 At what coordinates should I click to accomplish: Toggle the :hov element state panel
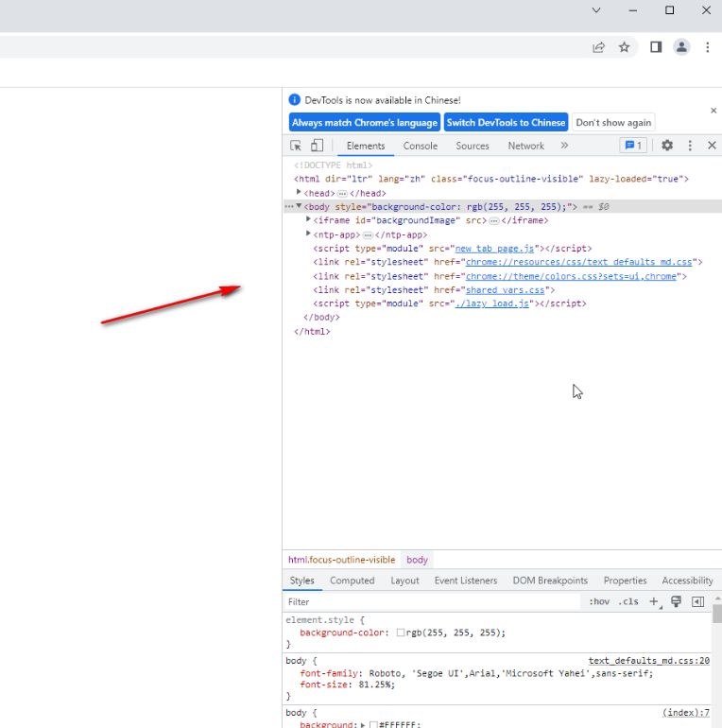tap(599, 601)
